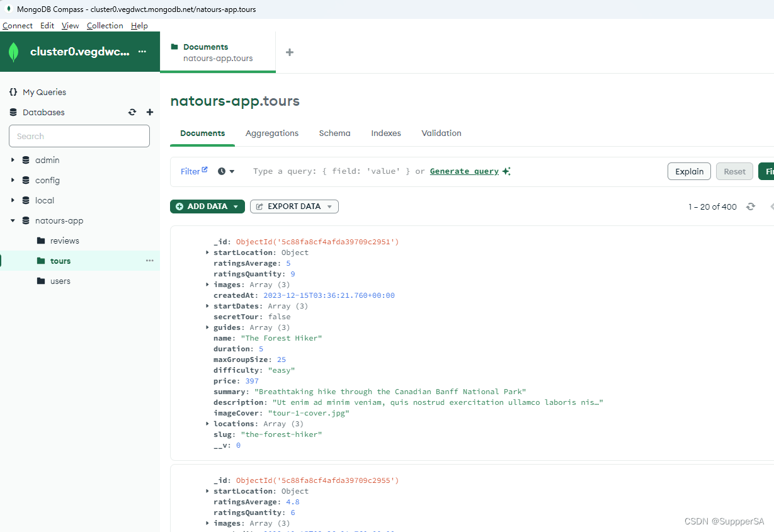Switch to the Validation tab
This screenshot has width=774, height=532.
tap(441, 133)
